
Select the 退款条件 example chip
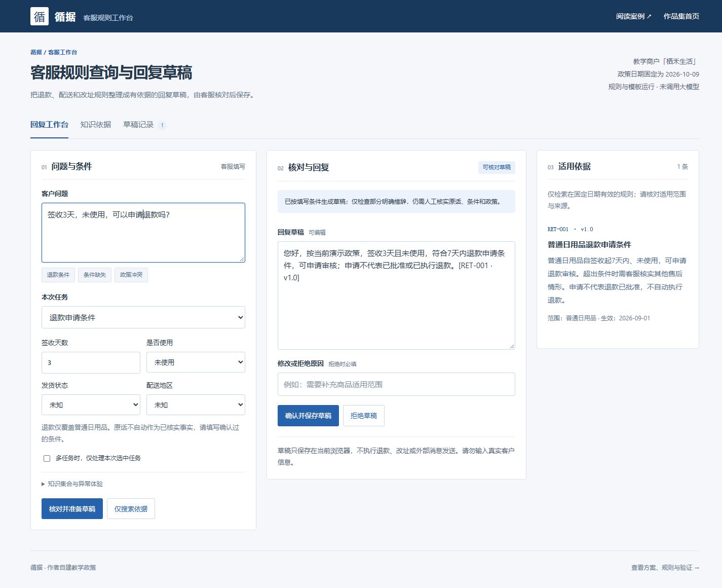click(x=58, y=275)
